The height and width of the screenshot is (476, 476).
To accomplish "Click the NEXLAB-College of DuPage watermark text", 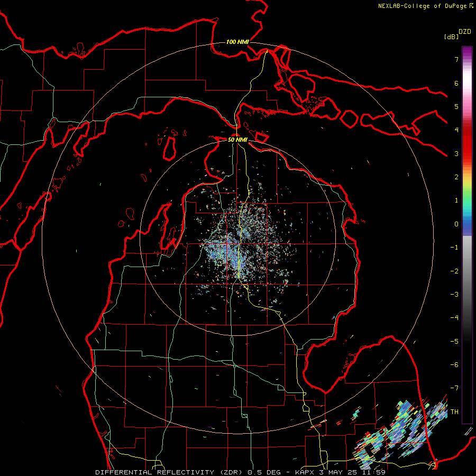I will pyautogui.click(x=423, y=6).
